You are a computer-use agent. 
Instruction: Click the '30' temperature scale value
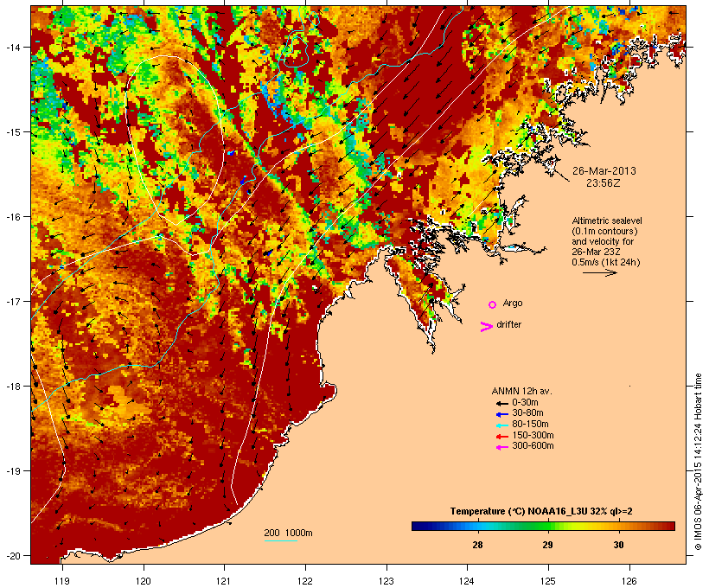click(618, 545)
